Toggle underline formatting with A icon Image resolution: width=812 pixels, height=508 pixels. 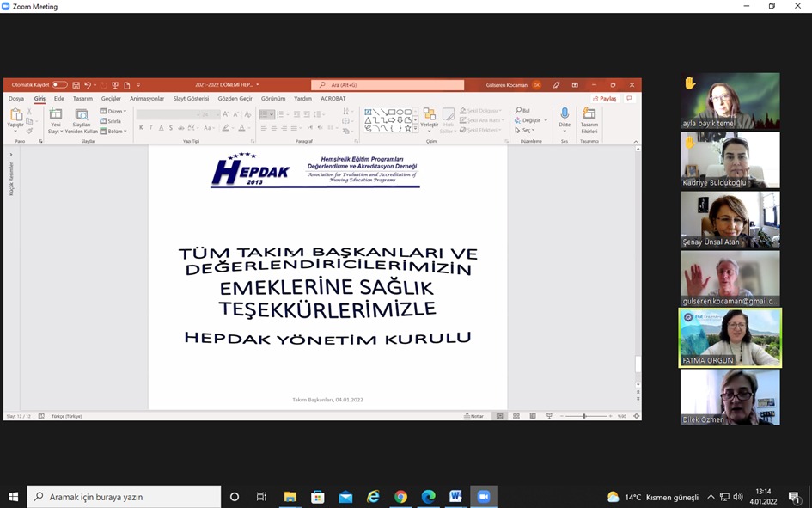click(162, 127)
